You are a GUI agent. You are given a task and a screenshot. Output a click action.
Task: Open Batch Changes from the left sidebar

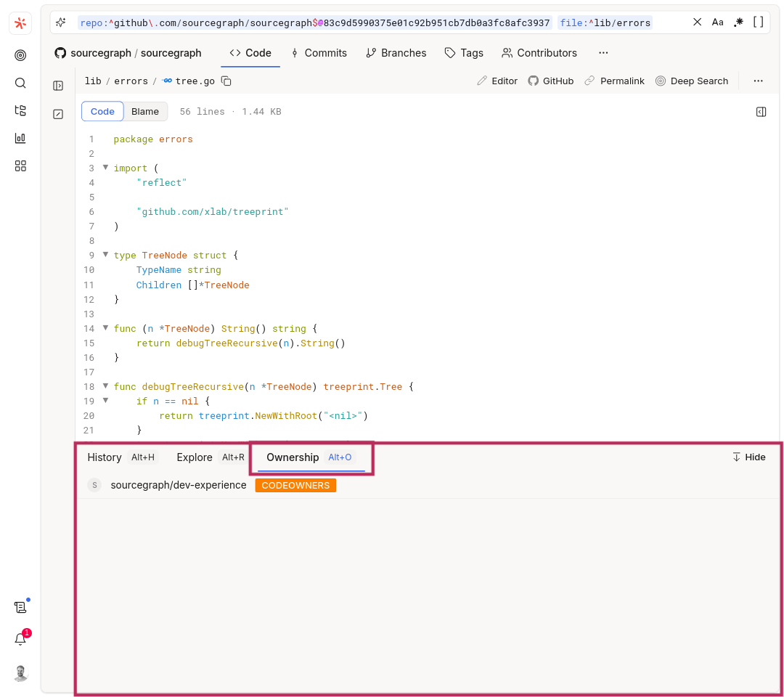point(20,110)
